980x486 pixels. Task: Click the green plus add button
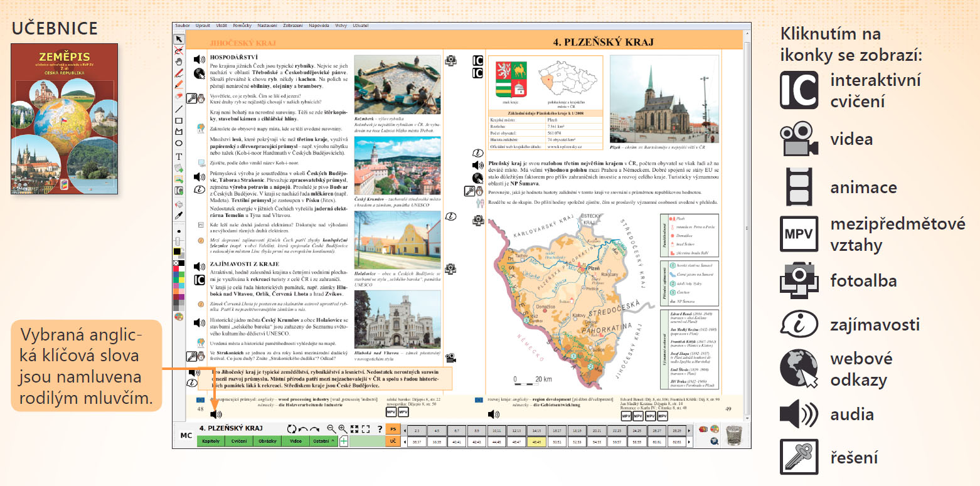[344, 441]
